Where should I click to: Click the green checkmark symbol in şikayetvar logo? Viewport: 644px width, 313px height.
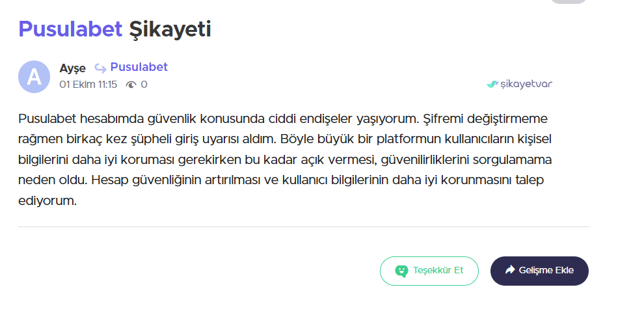click(492, 84)
